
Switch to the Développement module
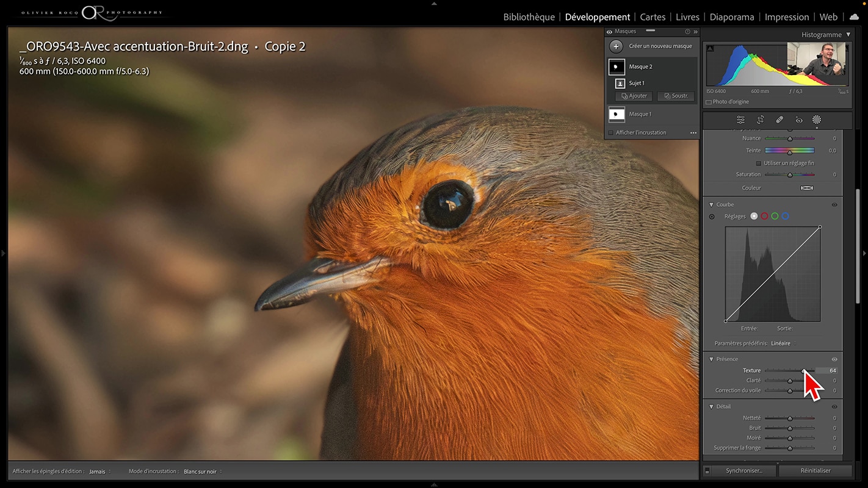pyautogui.click(x=598, y=17)
